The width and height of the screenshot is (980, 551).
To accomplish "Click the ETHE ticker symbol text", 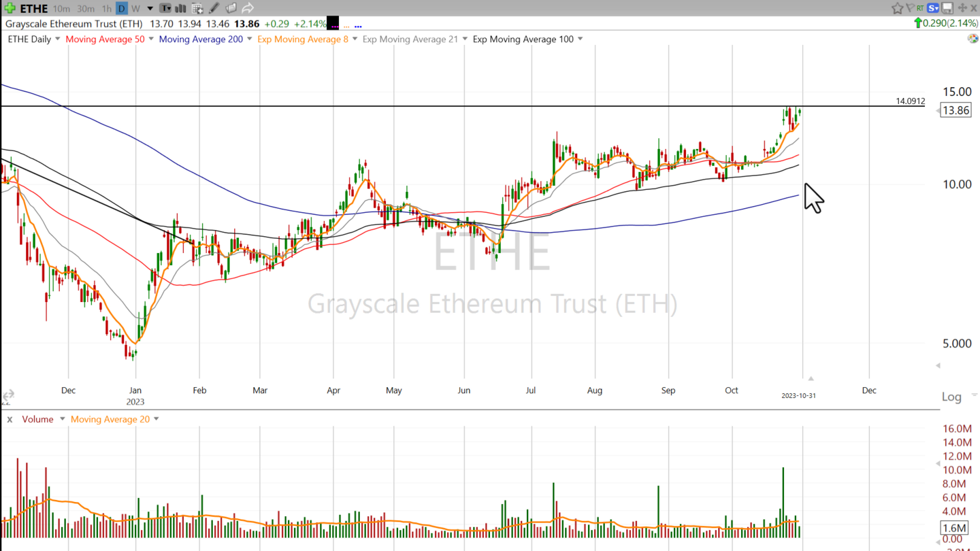I will click(34, 9).
